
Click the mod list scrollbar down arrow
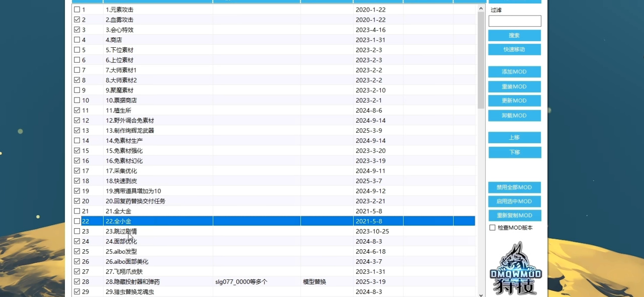click(480, 295)
